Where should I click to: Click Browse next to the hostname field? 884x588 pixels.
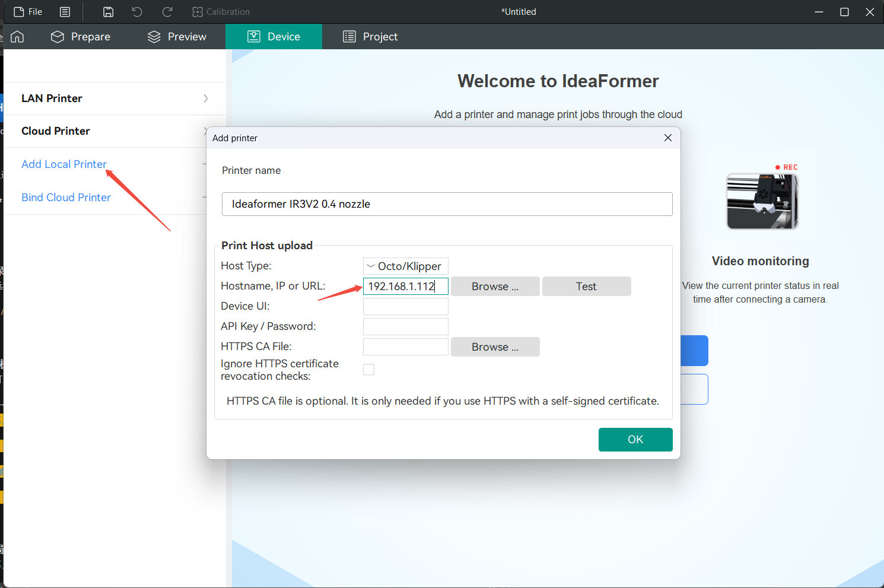[495, 287]
